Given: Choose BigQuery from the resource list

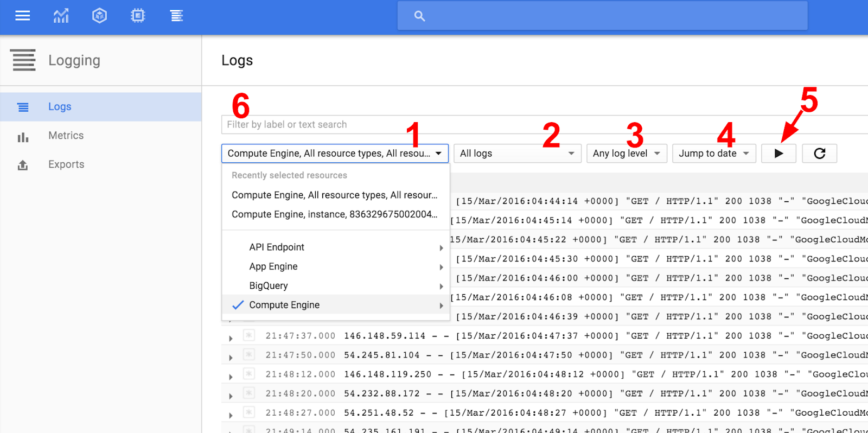Looking at the screenshot, I should point(269,286).
